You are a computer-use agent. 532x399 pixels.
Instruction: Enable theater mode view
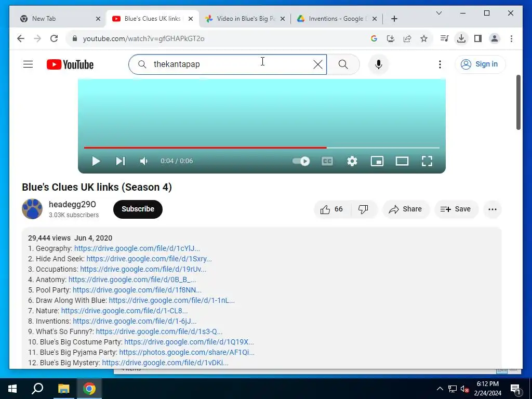tap(402, 161)
